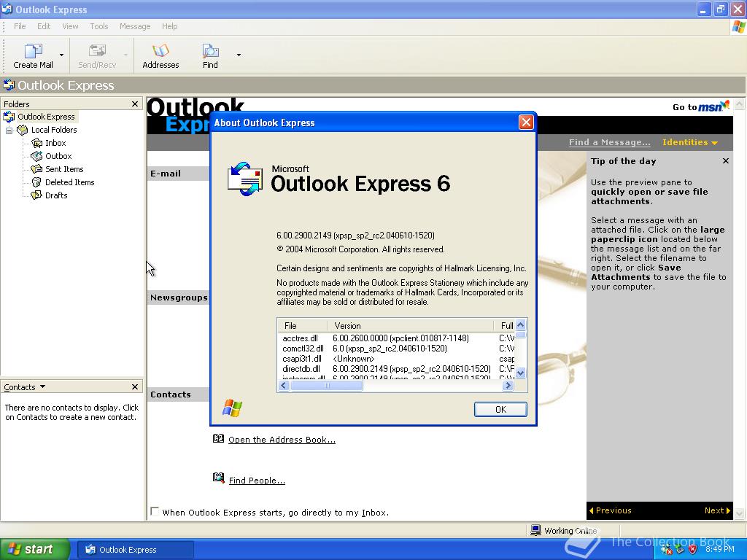Image resolution: width=747 pixels, height=560 pixels.
Task: Click the Outlook Express 6 logo icon
Action: (x=245, y=179)
